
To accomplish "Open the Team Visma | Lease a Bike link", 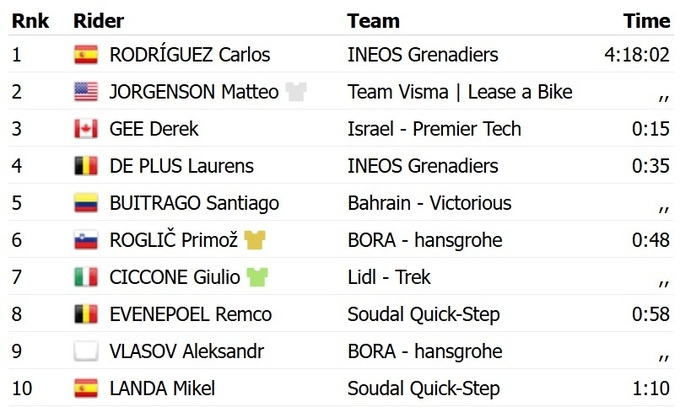I will [460, 92].
